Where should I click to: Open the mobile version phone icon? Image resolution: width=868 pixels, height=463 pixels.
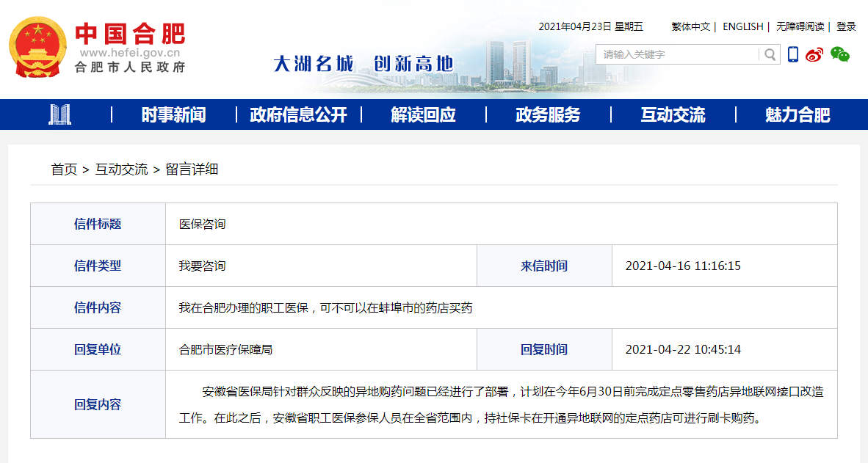792,54
